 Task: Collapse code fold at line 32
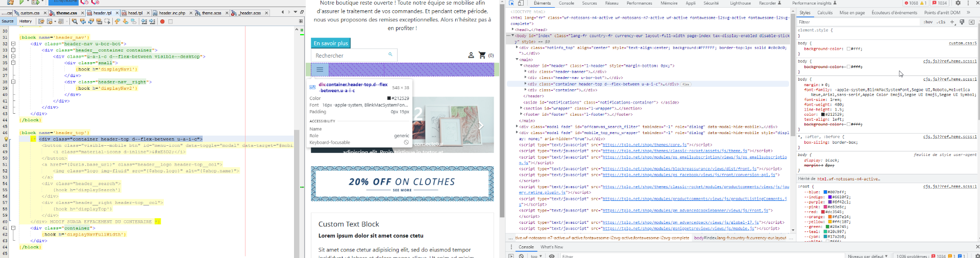point(13,44)
